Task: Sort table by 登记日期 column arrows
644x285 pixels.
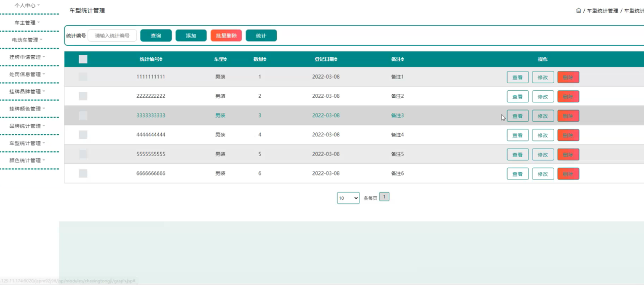Action: [336, 59]
